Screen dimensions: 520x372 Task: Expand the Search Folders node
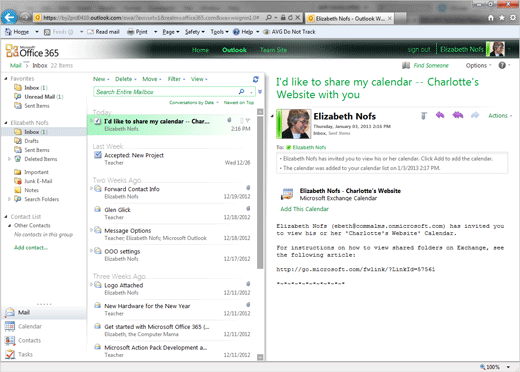(x=9, y=199)
